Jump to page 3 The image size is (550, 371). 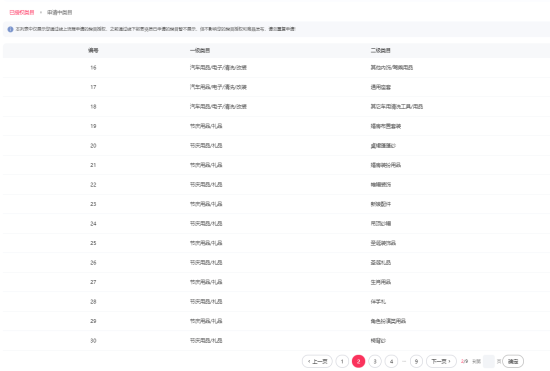tap(375, 362)
